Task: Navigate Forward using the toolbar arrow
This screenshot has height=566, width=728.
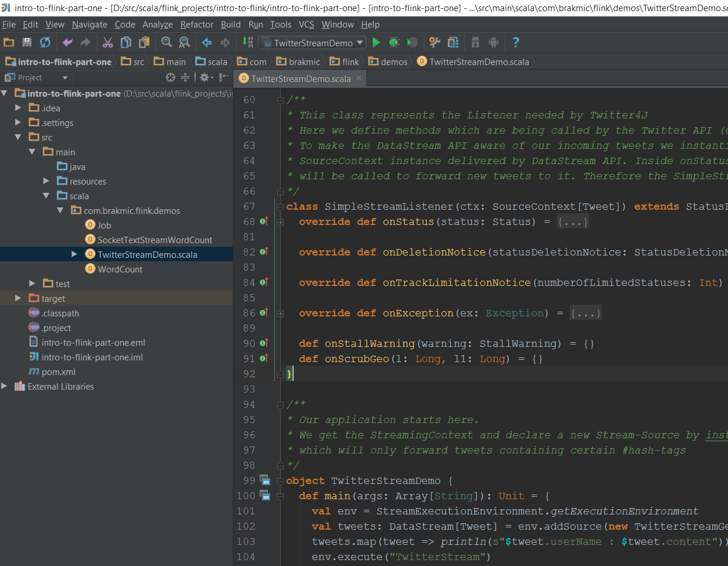Action: (x=225, y=42)
